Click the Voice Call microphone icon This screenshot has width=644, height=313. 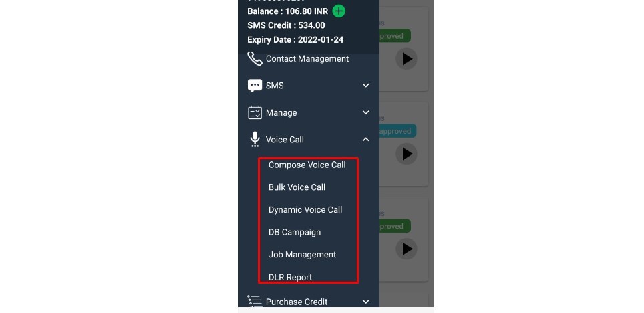[x=255, y=139]
